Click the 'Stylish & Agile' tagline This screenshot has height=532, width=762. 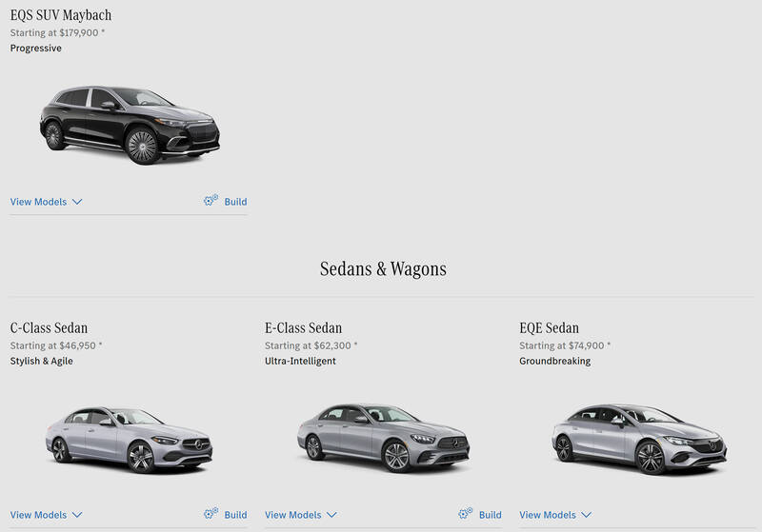[41, 361]
